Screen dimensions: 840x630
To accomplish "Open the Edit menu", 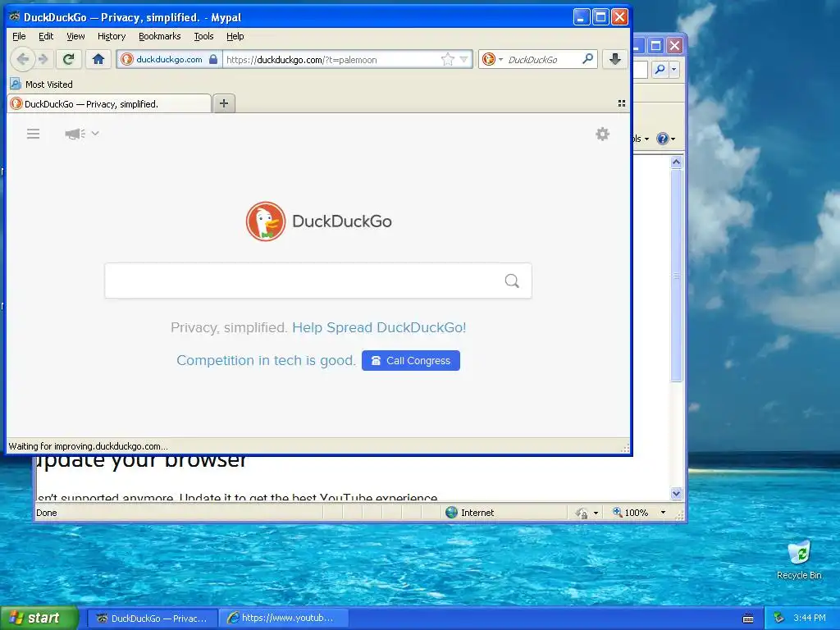I will (46, 36).
